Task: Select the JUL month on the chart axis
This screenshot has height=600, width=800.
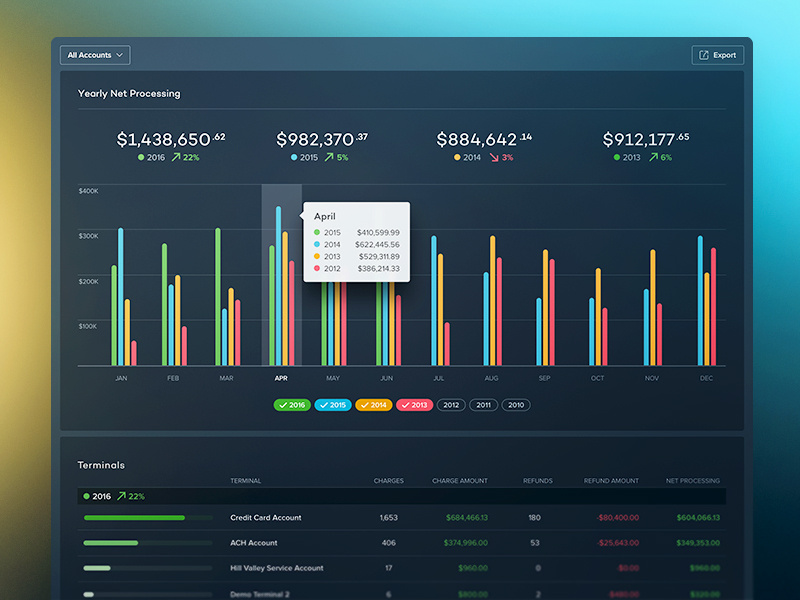Action: [x=438, y=378]
